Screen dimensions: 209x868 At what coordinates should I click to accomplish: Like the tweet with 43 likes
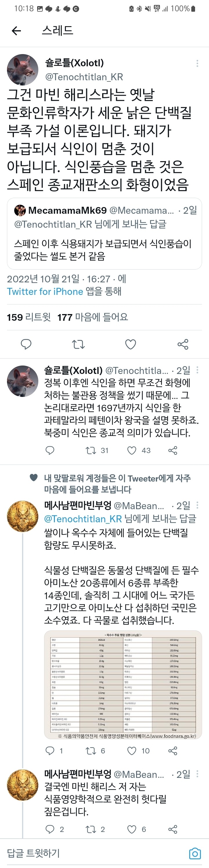click(132, 450)
